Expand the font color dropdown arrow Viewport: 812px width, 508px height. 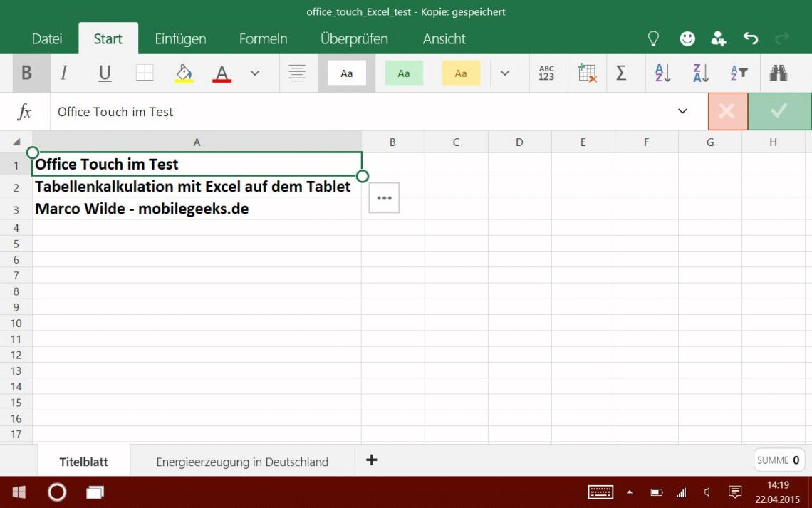coord(254,73)
